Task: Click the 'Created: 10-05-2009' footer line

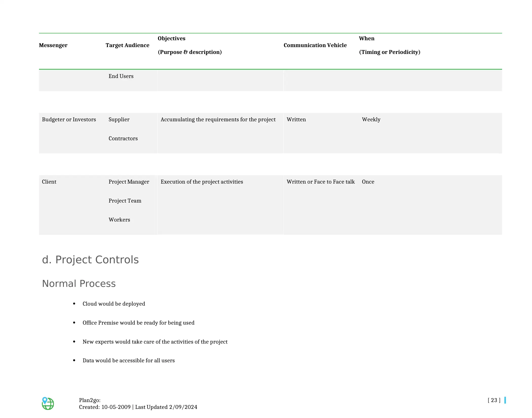Action: tap(138, 407)
